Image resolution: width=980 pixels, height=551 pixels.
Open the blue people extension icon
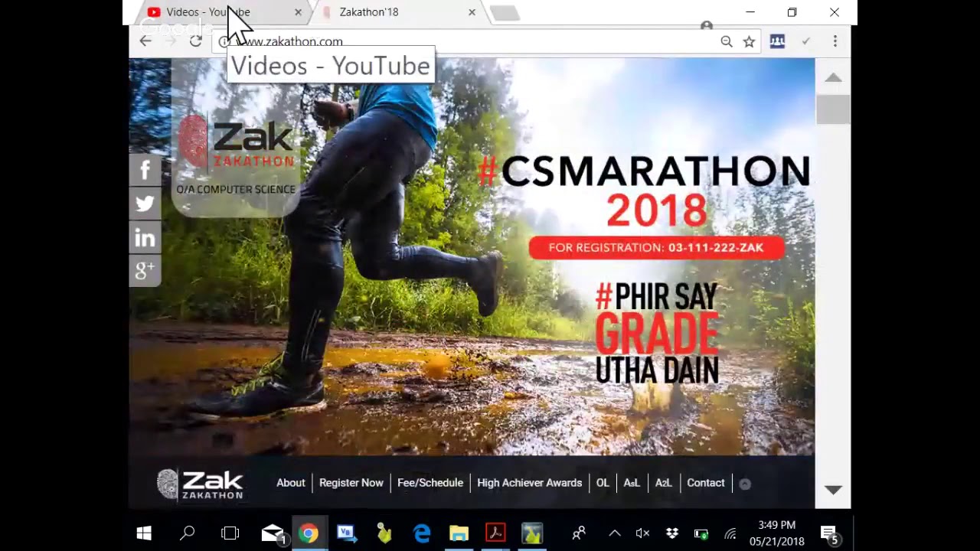click(777, 42)
